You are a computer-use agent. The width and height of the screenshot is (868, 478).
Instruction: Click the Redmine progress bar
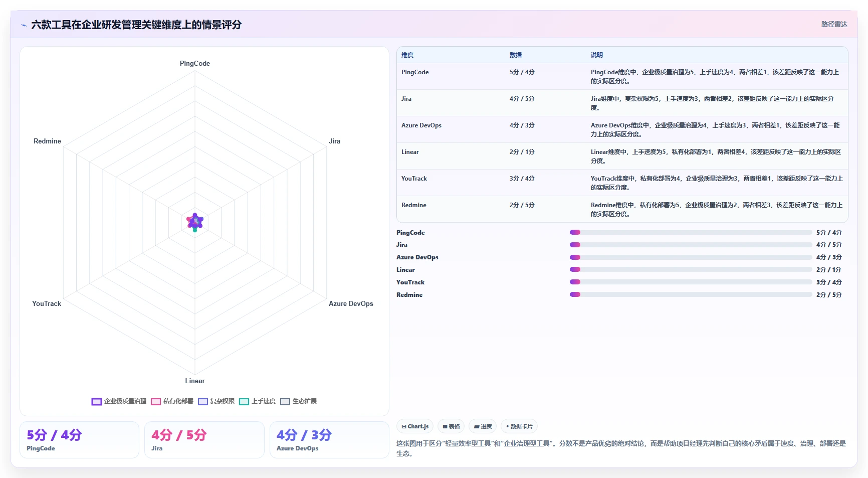691,295
